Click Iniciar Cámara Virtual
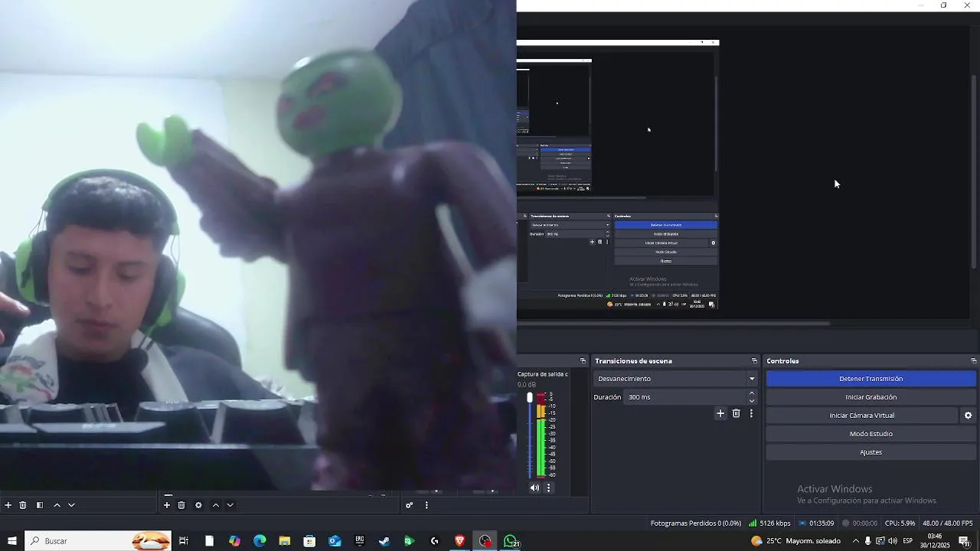980x551 pixels. pyautogui.click(x=862, y=416)
